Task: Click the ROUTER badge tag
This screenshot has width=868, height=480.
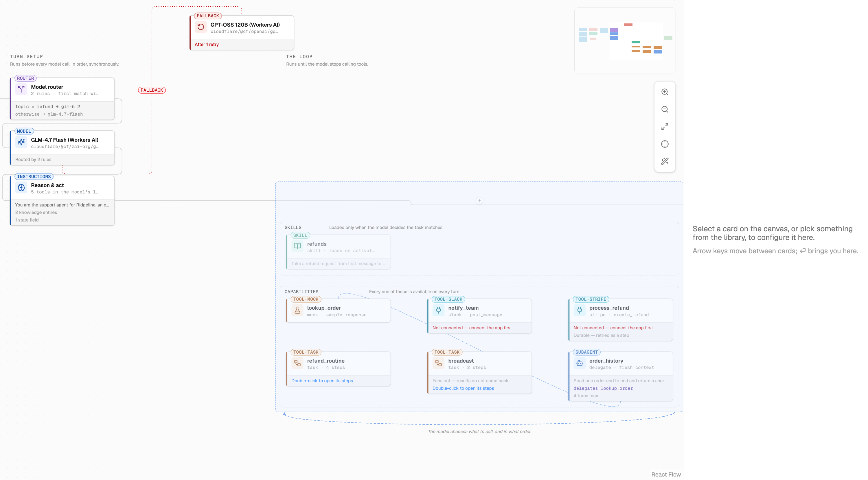Action: click(x=26, y=78)
